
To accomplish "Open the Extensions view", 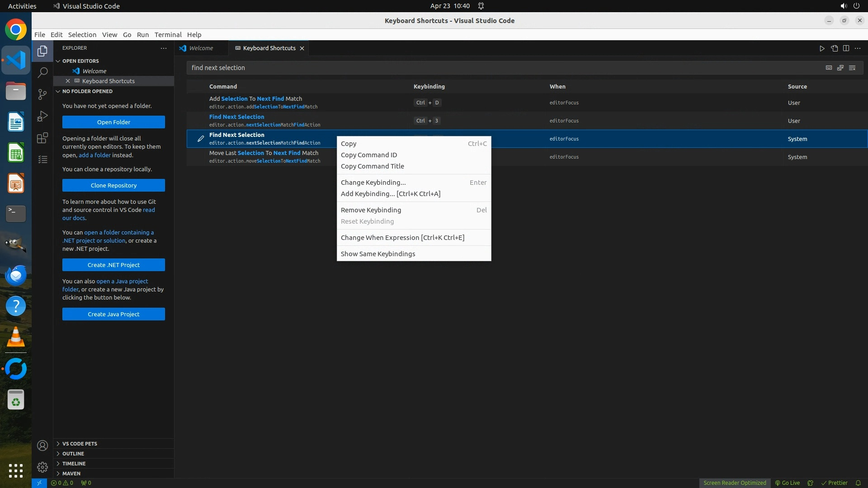I will pyautogui.click(x=42, y=138).
